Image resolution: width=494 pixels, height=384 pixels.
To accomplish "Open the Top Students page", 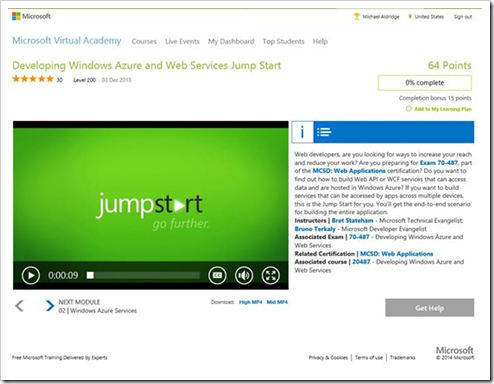I will 283,41.
